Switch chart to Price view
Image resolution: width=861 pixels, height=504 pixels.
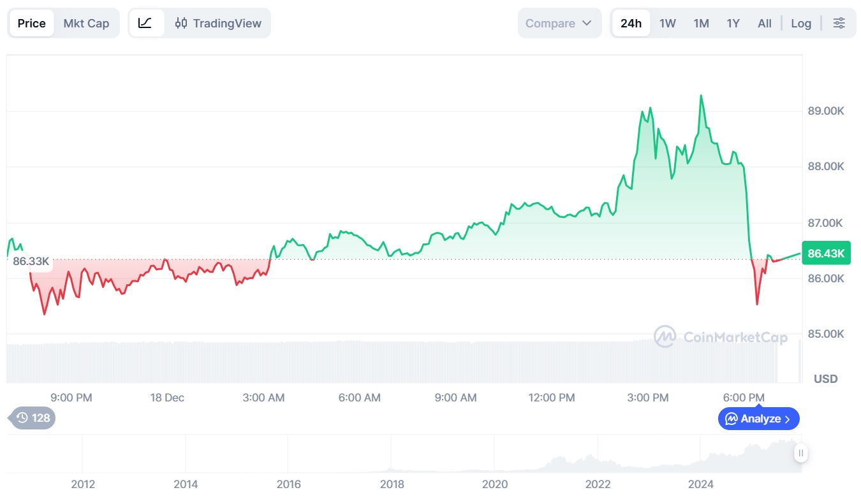(x=32, y=24)
